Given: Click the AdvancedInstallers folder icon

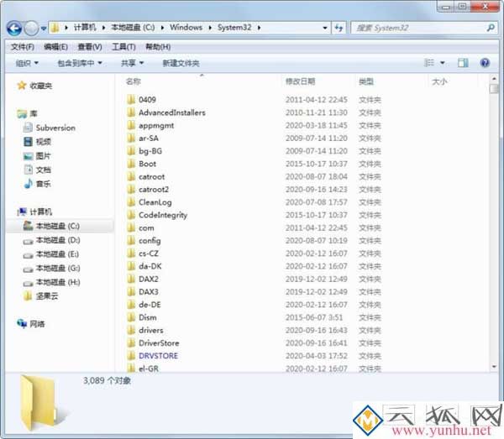Looking at the screenshot, I should coord(131,112).
